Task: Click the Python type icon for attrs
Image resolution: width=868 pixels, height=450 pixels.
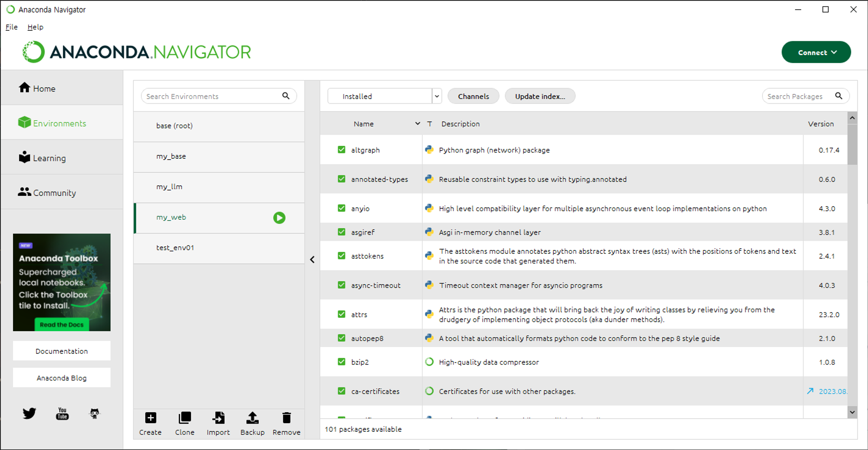Action: pos(429,314)
